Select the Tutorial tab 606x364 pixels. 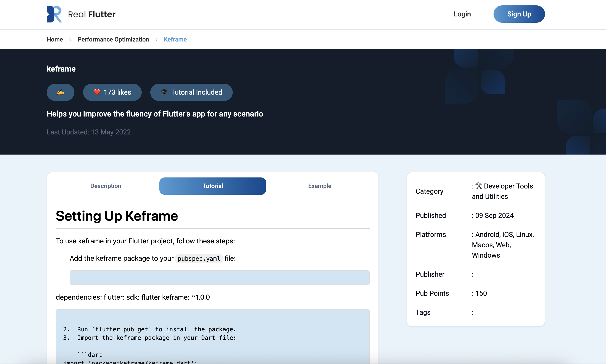(212, 186)
